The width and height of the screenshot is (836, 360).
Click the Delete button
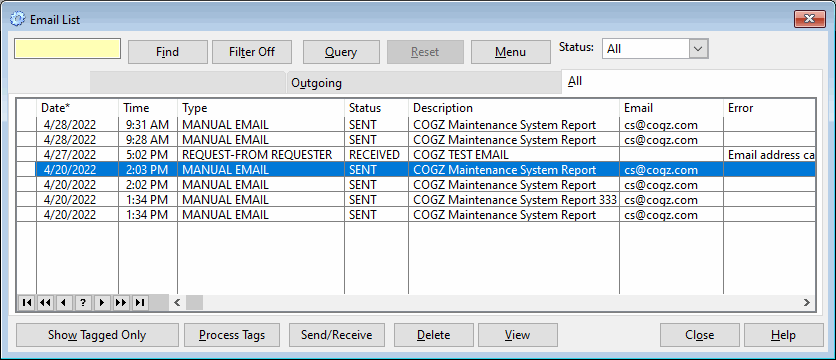pos(433,335)
